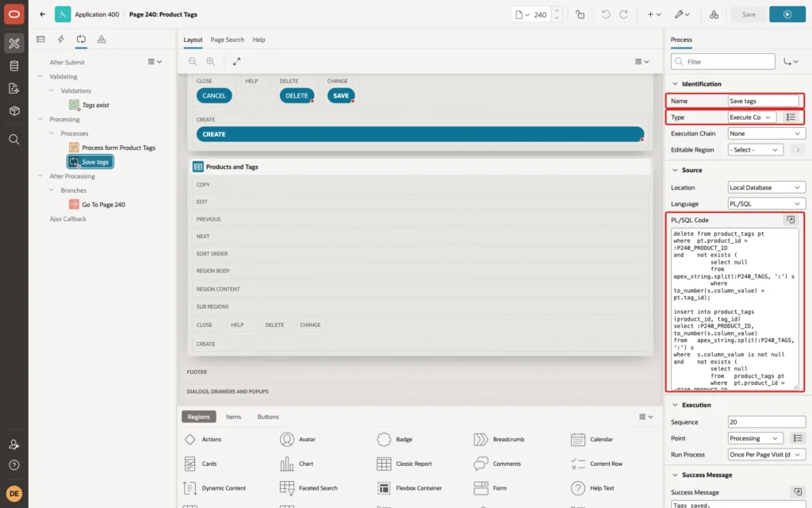Open the Editable Region select list
Screen dimensions: 812x508
click(x=755, y=150)
